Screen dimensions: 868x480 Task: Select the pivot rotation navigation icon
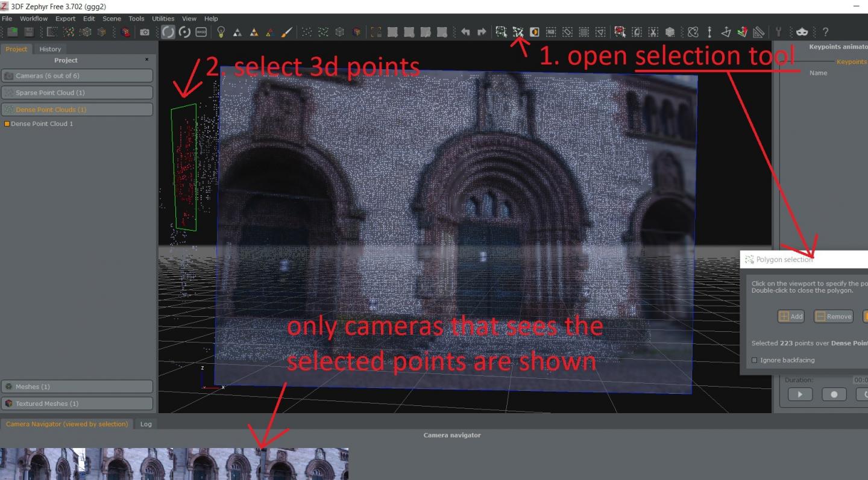pos(184,32)
